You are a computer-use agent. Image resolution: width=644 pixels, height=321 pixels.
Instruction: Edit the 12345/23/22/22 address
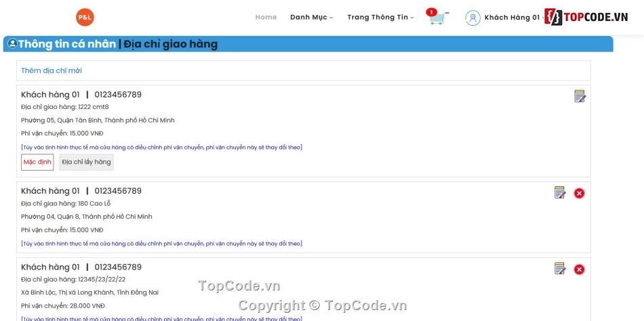[x=560, y=268]
